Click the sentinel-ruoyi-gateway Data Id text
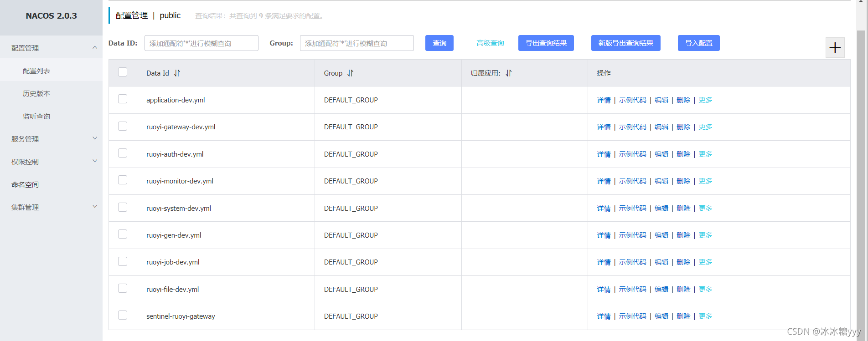 click(x=181, y=316)
